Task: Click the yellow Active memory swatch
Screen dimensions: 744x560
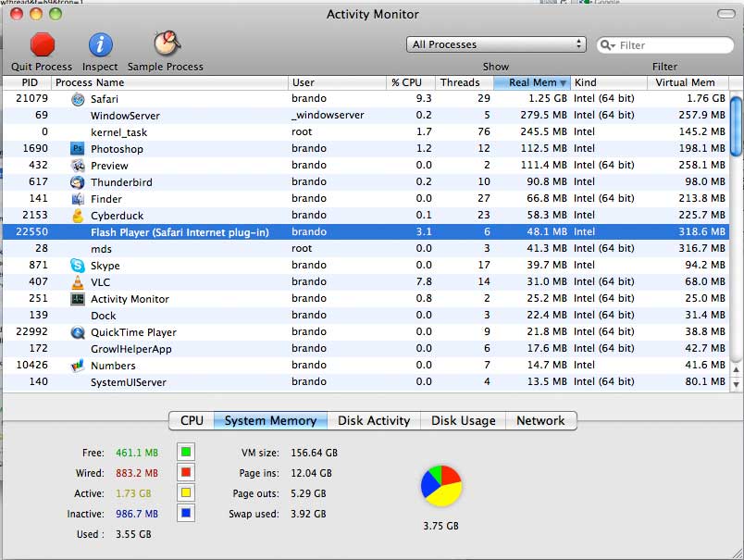Action: (186, 492)
